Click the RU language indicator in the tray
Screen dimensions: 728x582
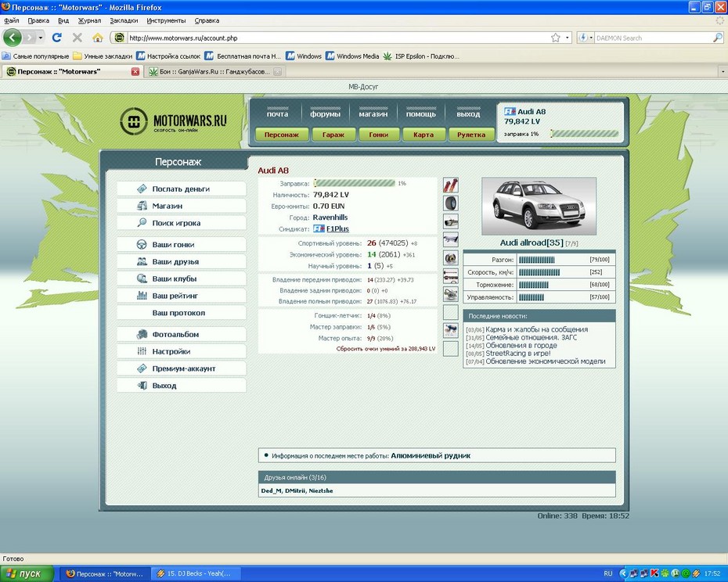(x=608, y=573)
